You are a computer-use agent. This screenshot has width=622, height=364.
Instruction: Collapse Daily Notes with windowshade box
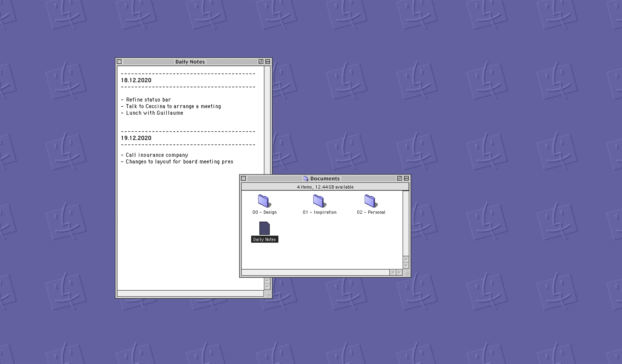click(268, 62)
